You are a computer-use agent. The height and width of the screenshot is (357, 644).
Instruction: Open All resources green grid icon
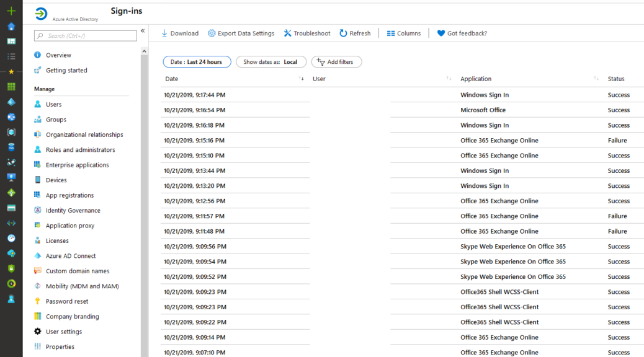[11, 87]
